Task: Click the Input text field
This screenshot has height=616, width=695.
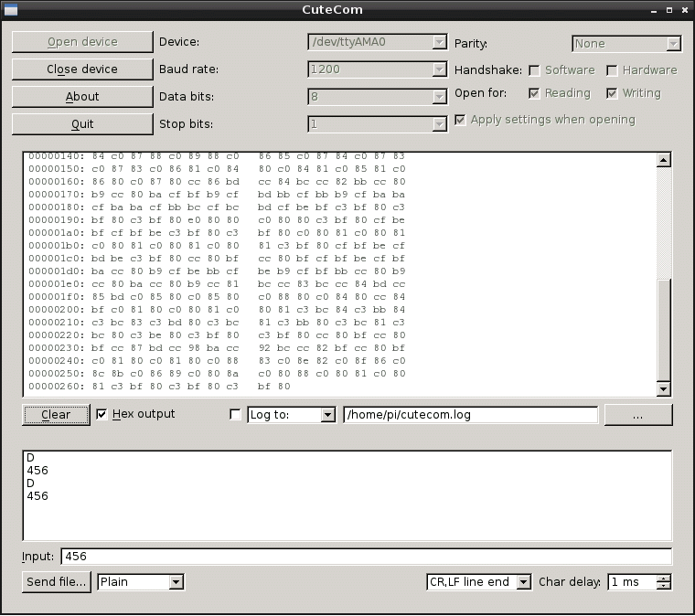Action: tap(367, 557)
